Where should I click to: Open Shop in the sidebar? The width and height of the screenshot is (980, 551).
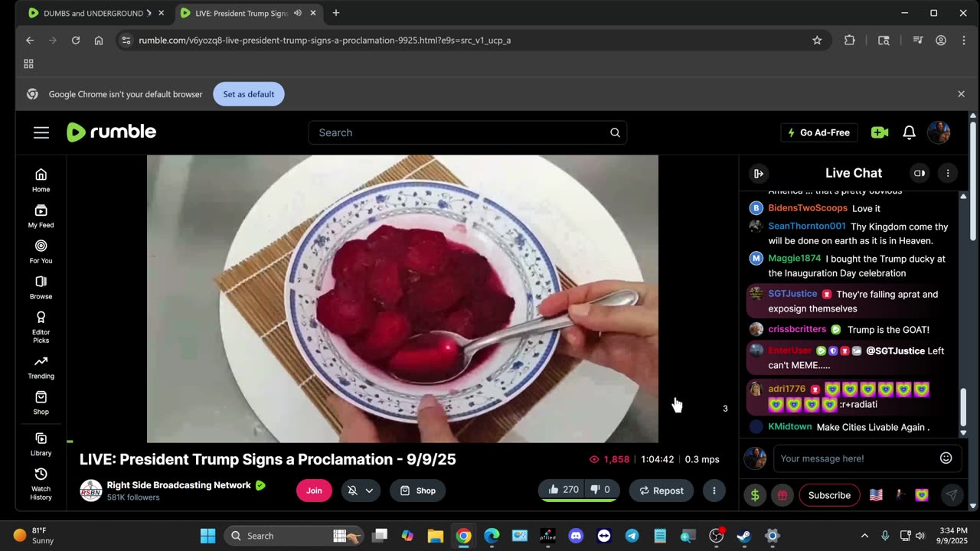pos(41,403)
